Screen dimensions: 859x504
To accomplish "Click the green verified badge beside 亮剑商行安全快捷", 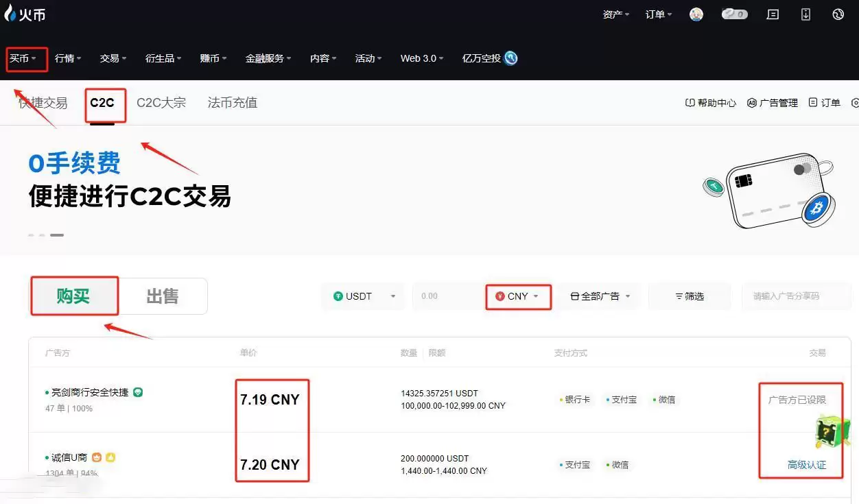I will point(137,392).
